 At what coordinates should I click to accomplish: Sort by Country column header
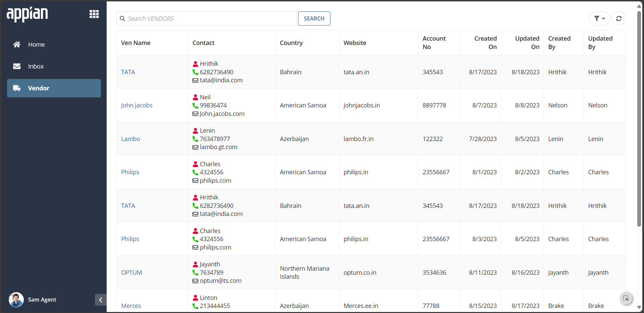[291, 43]
